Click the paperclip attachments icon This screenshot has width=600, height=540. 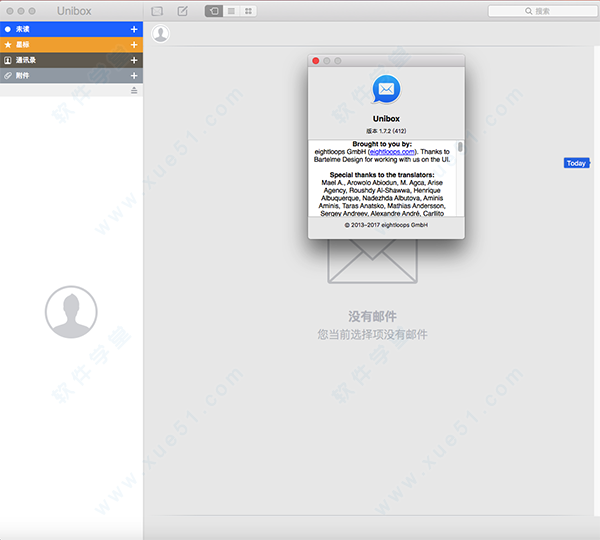pos(8,76)
